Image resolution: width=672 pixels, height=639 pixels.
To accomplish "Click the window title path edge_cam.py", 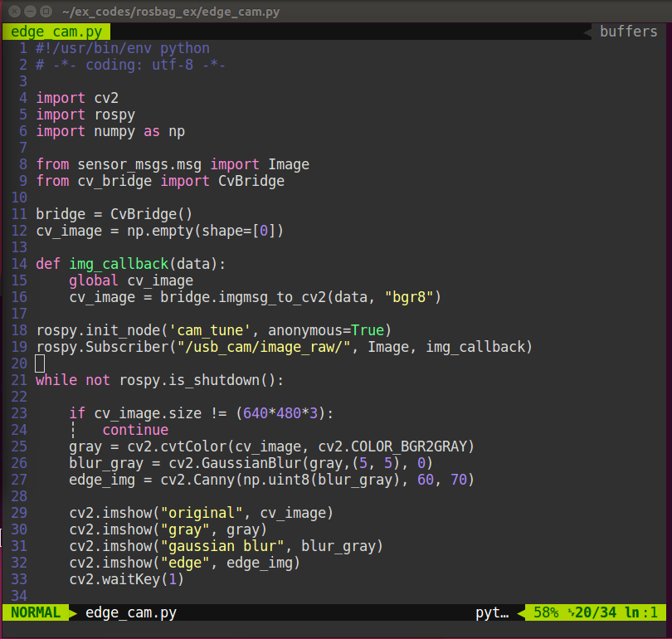I will click(171, 12).
